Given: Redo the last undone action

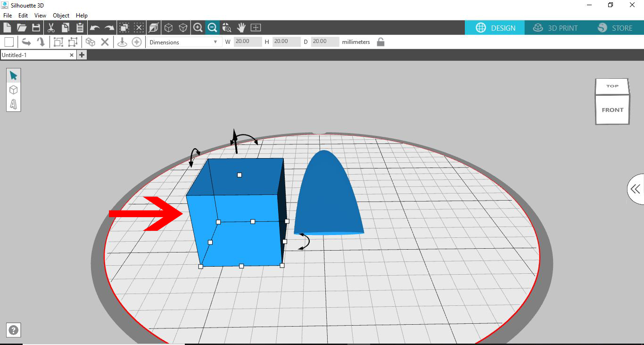Looking at the screenshot, I should 109,28.
